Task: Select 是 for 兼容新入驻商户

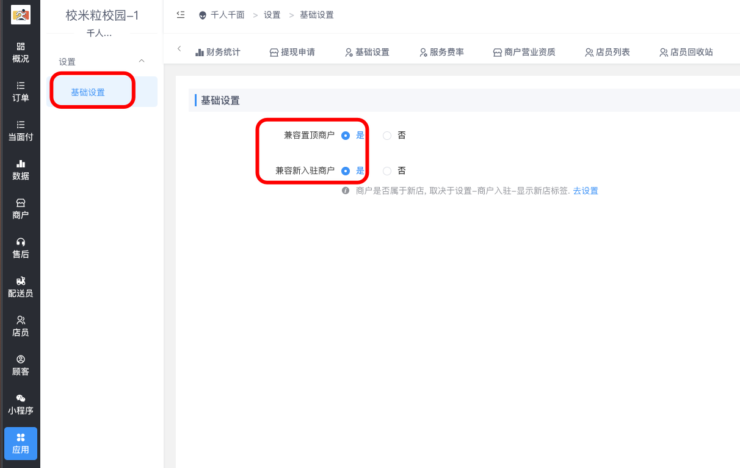Action: coord(345,171)
